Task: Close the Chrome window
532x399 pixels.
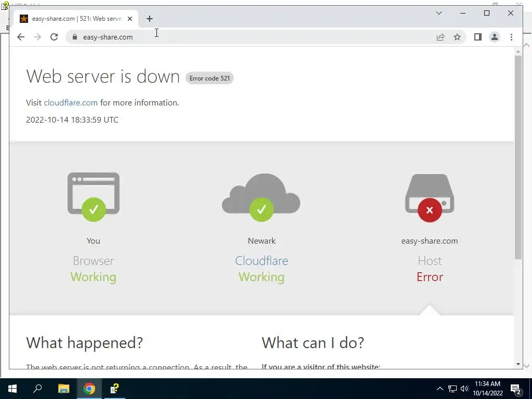Action: click(510, 13)
